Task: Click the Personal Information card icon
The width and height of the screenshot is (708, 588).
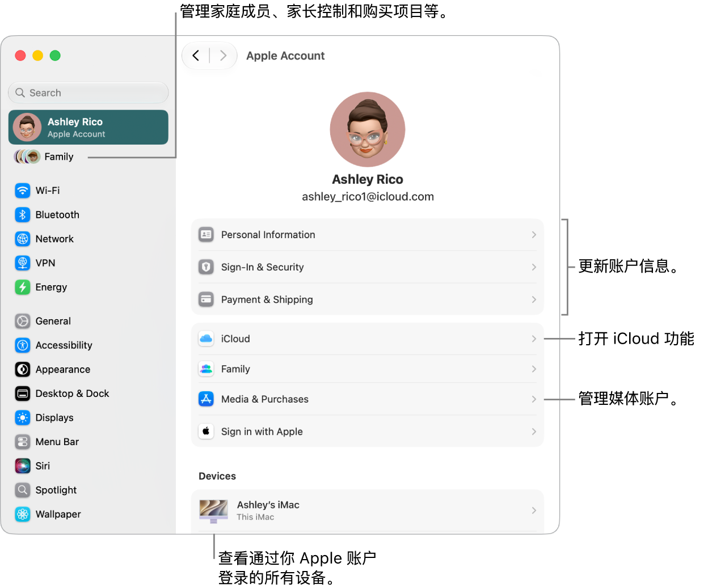Action: pos(206,234)
